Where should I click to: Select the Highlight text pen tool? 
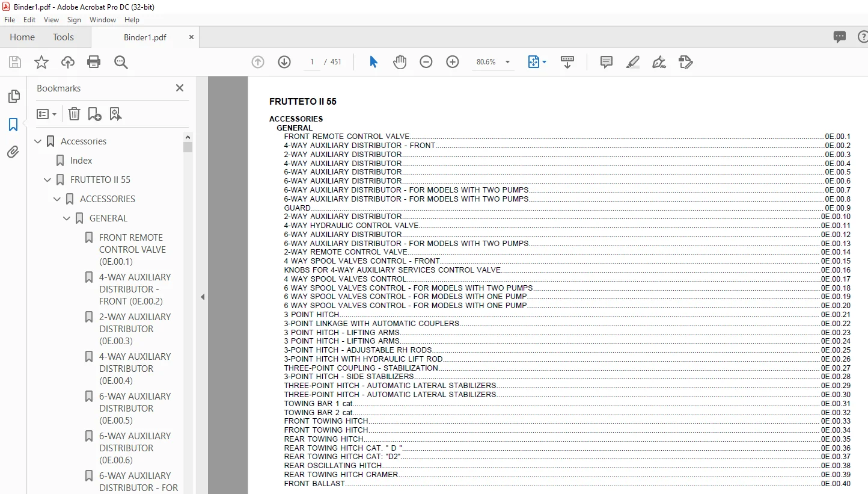(633, 62)
